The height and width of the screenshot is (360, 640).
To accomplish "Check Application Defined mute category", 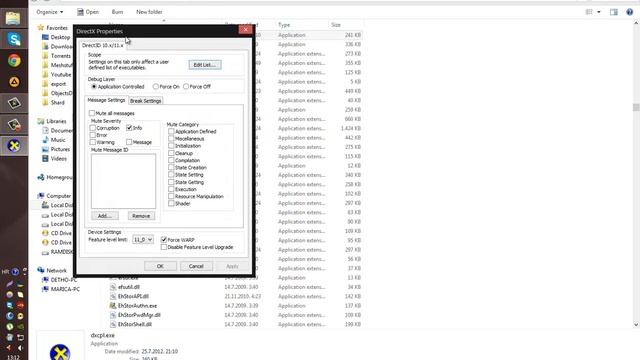I will tap(171, 131).
